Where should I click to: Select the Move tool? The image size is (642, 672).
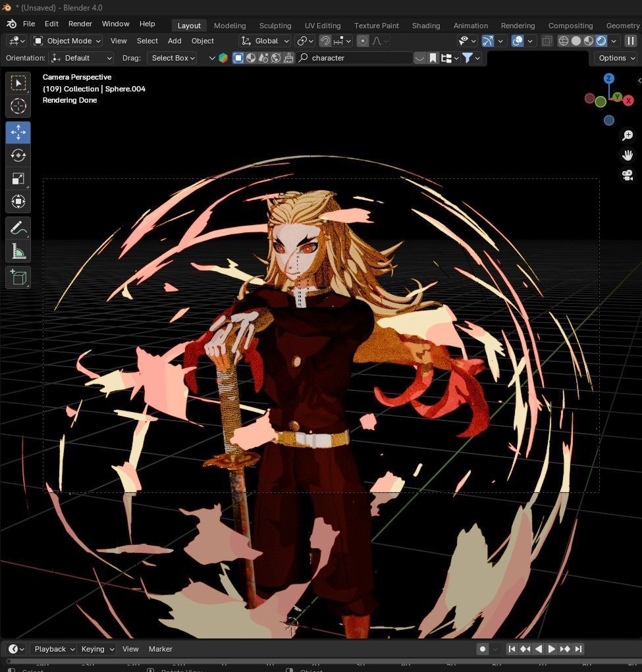tap(18, 132)
